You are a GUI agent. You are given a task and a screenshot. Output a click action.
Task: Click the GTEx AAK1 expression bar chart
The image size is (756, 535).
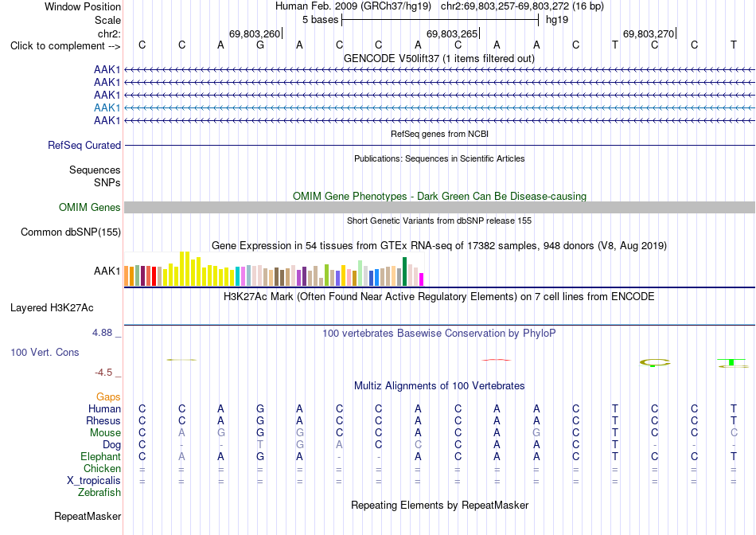click(x=274, y=269)
